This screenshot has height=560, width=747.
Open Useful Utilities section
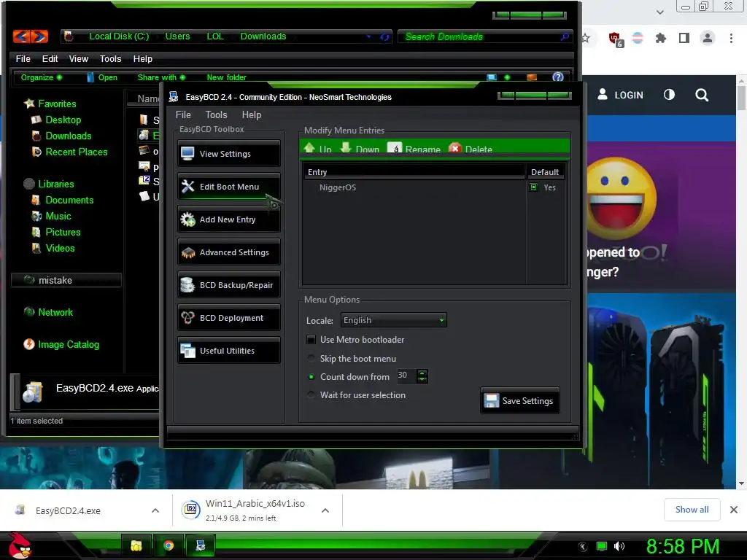tap(228, 351)
